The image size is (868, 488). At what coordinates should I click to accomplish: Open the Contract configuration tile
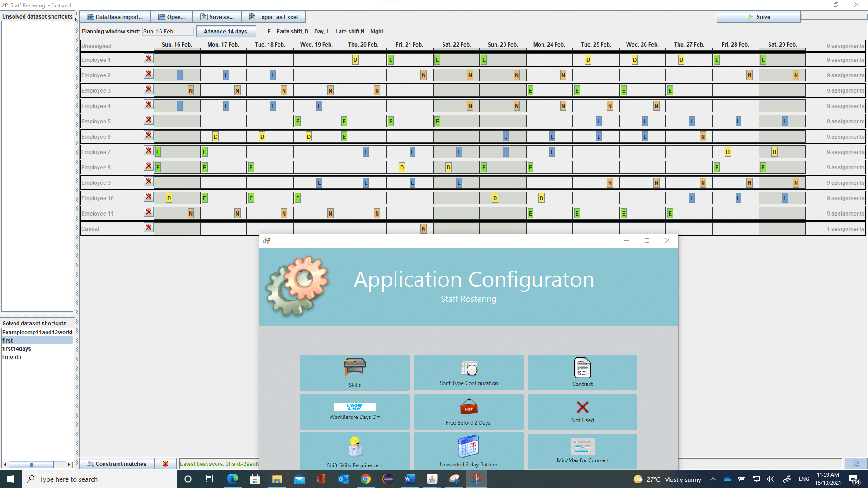click(582, 372)
